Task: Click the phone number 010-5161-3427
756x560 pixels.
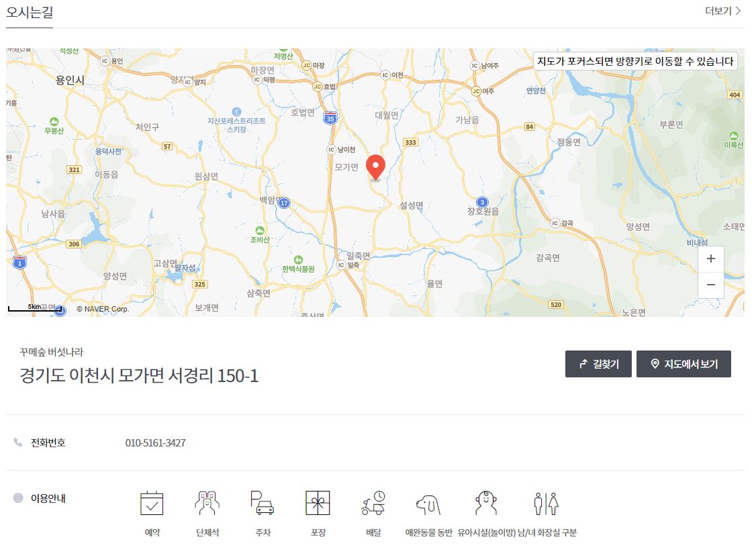Action: (x=155, y=442)
